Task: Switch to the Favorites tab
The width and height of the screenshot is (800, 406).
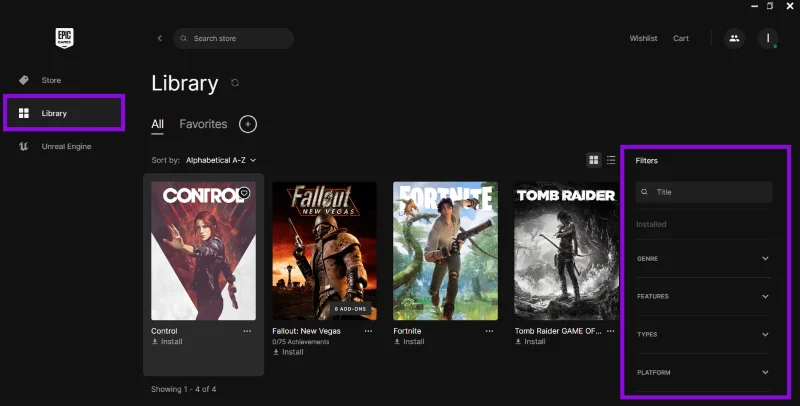Action: (x=203, y=124)
